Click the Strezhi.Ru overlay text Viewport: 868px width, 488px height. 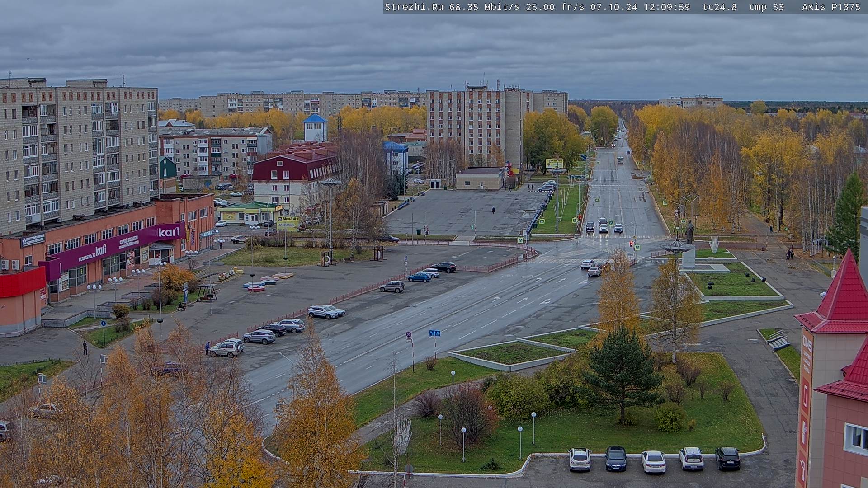click(414, 7)
